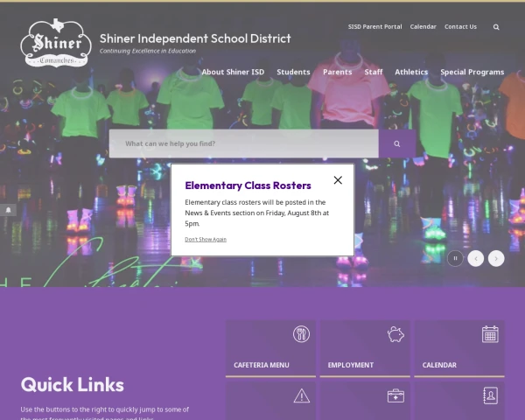525x420 pixels.
Task: Click the Elementary Class Rosters heading
Action: point(248,185)
